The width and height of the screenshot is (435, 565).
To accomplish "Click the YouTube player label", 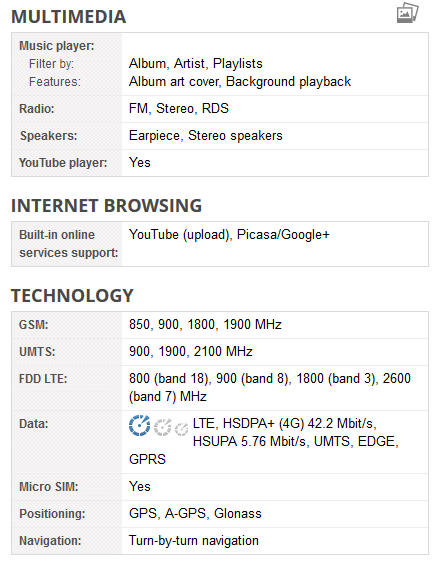I will click(63, 163).
